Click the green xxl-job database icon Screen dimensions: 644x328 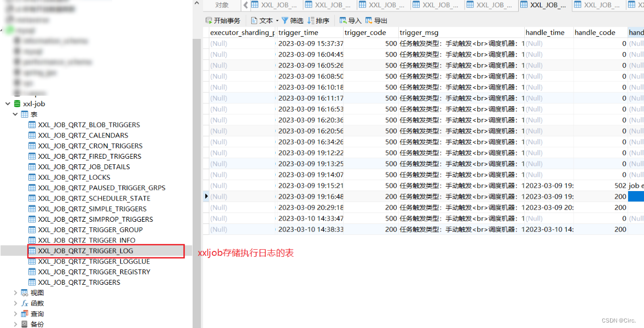coord(18,104)
